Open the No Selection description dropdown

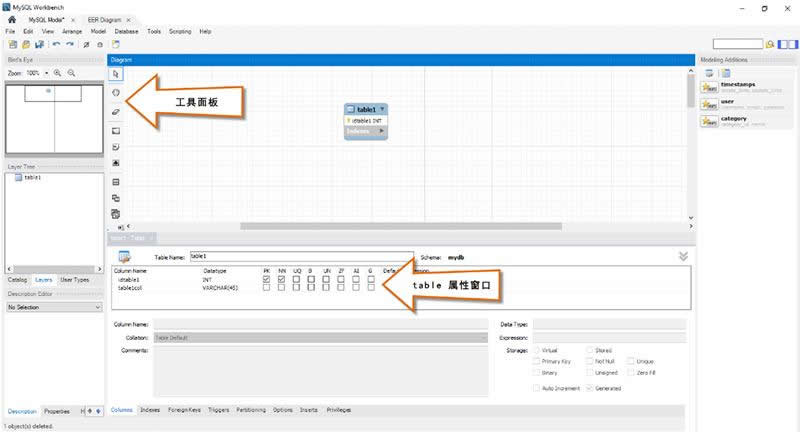pos(52,307)
